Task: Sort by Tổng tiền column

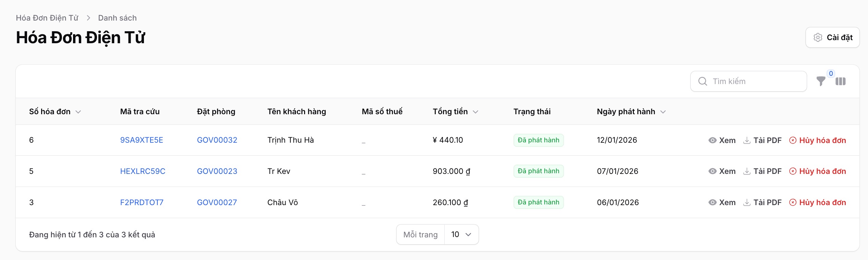Action: pos(455,111)
